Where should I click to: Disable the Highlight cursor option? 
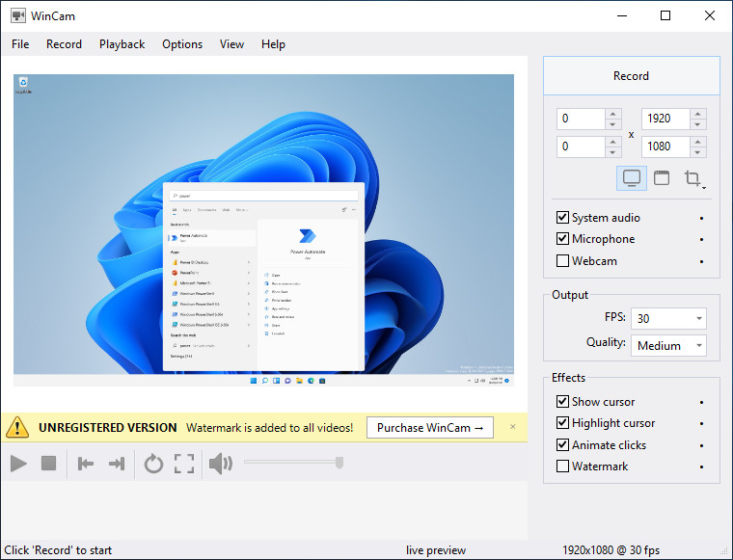pyautogui.click(x=563, y=423)
